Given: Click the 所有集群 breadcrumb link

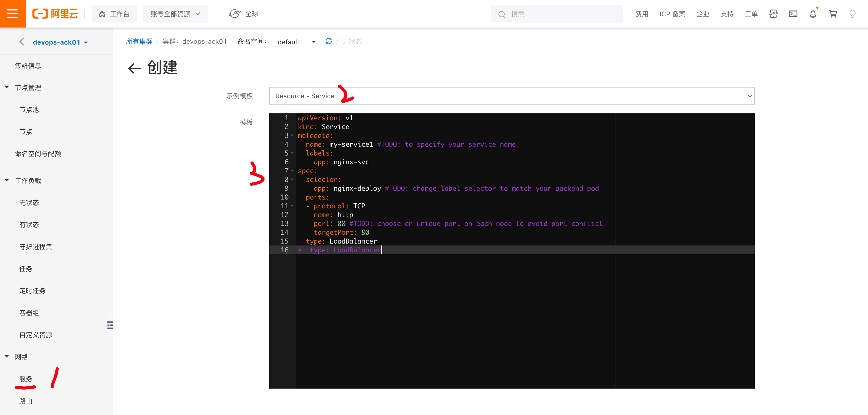Looking at the screenshot, I should [139, 42].
